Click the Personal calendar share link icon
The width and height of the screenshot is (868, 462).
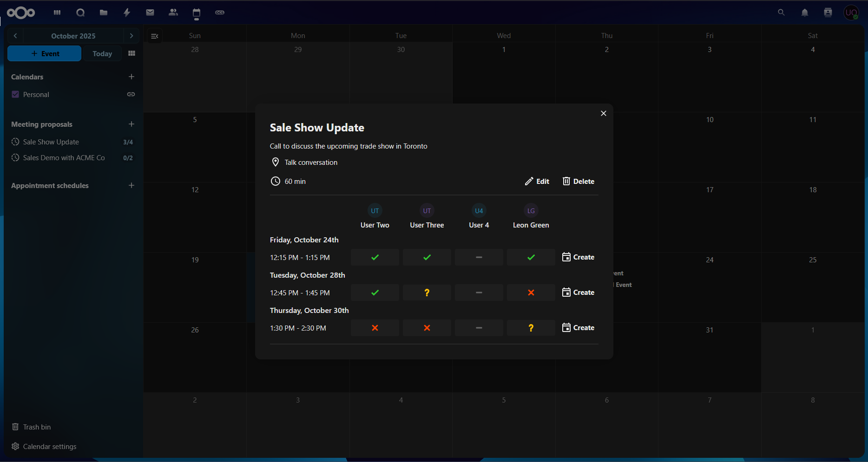coord(131,94)
